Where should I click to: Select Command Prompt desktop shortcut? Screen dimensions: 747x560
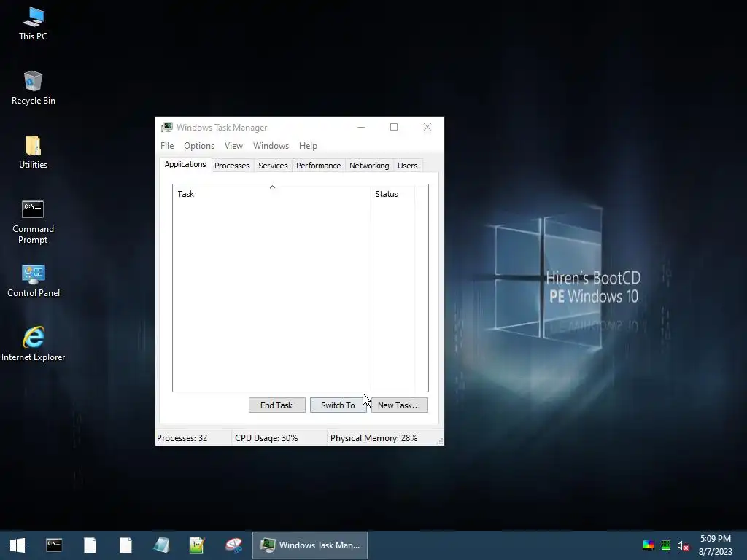click(x=33, y=222)
